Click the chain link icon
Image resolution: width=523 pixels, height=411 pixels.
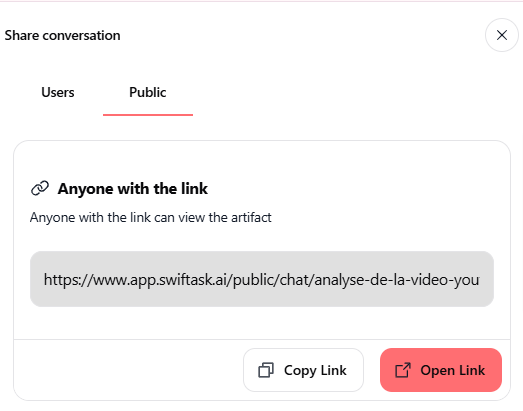tap(40, 188)
